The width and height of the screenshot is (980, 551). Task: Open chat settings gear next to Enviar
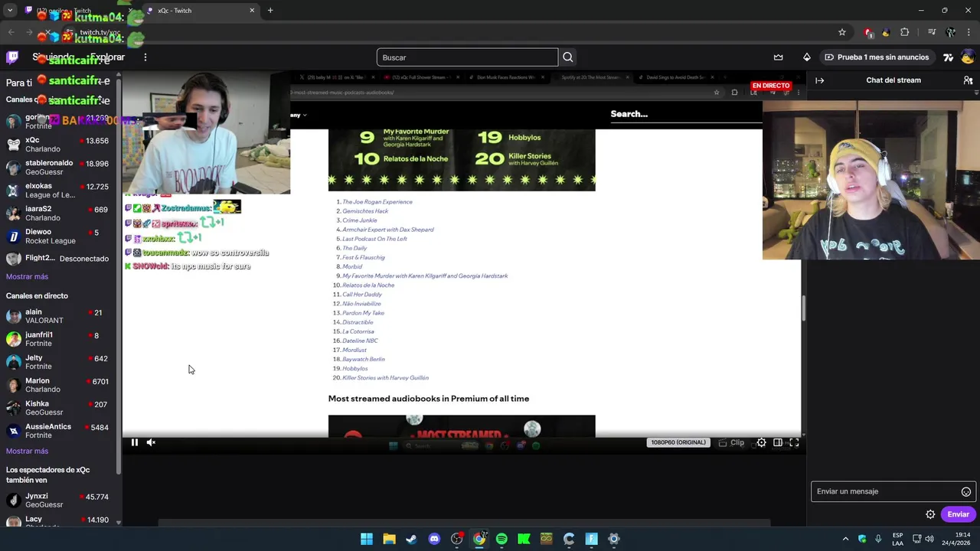(x=930, y=514)
